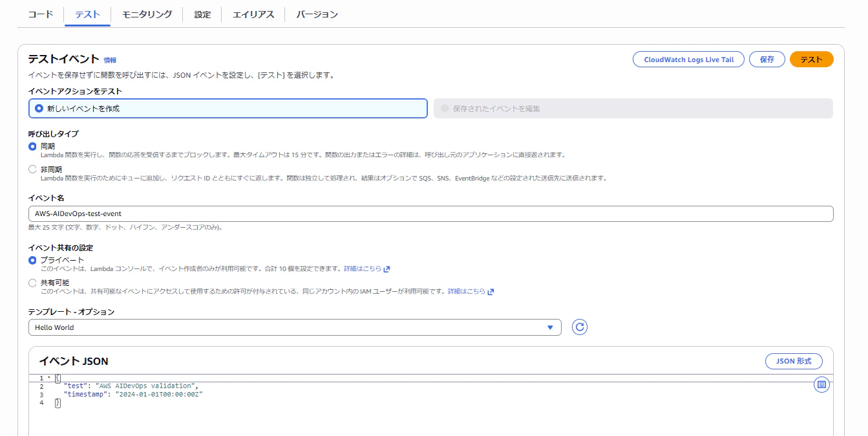Click the template refresh icon button
This screenshot has width=868, height=436.
coord(580,327)
